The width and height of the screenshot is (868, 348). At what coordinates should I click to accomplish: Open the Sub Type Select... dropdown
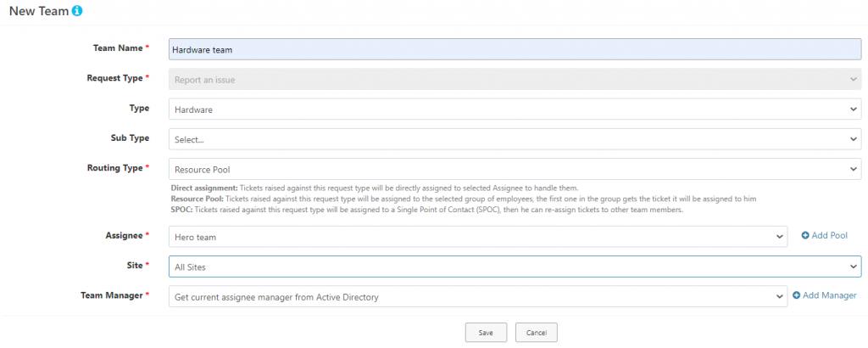(x=515, y=139)
